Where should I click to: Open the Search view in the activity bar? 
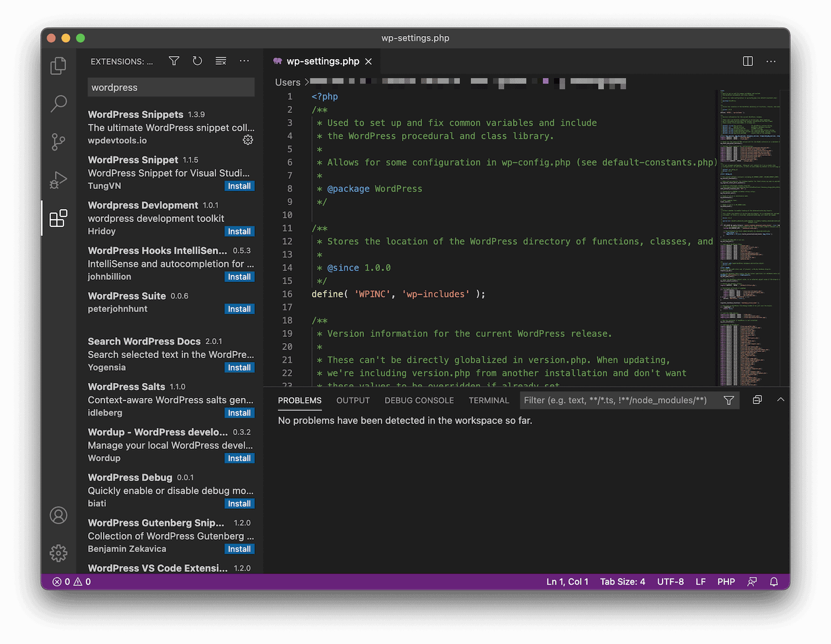pos(58,104)
